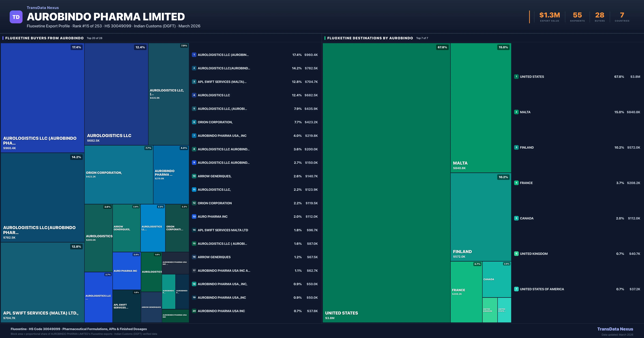Click rank badge 13 beside Auro Pharma Inc
644x338 pixels.
pyautogui.click(x=194, y=216)
